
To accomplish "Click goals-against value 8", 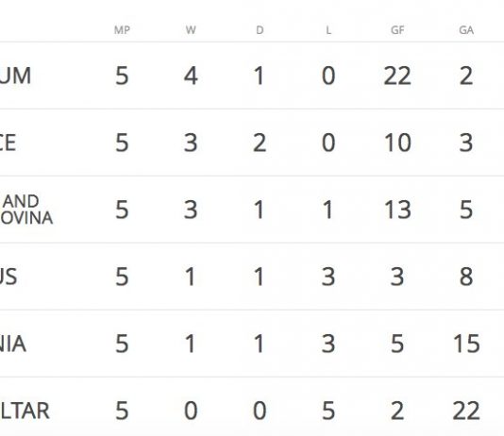I will click(466, 277).
